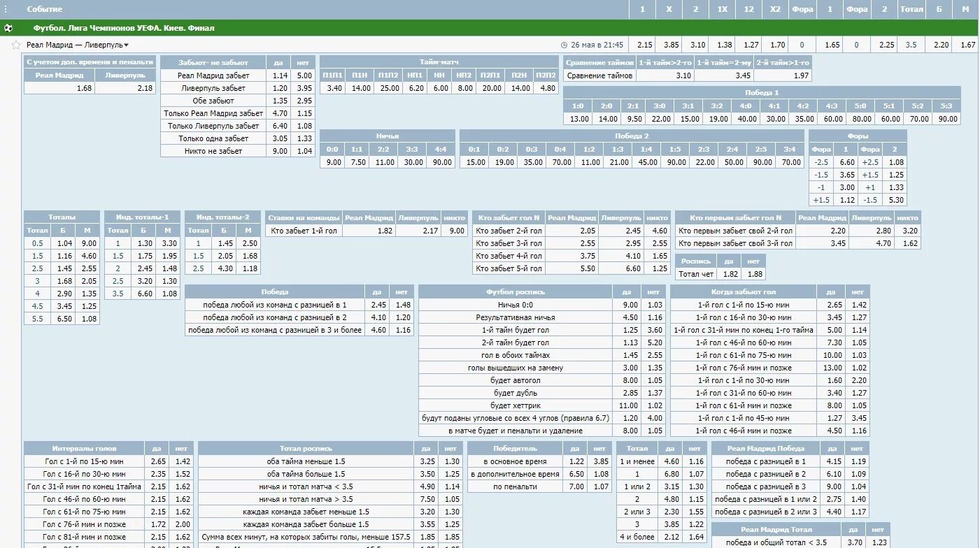The image size is (980, 548).
Task: Click the Б column header in the top bar
Action: click(940, 9)
